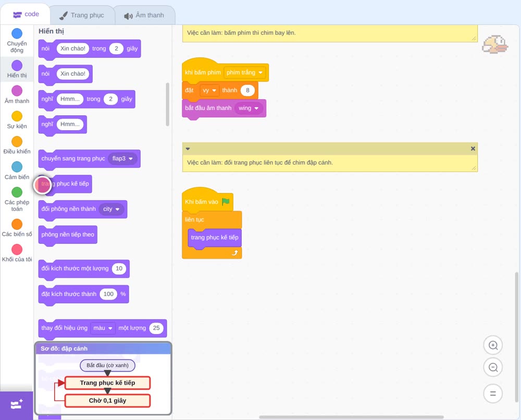Click the bấm phím thì chim bay lên comment
The height and width of the screenshot is (420, 521).
(x=330, y=33)
